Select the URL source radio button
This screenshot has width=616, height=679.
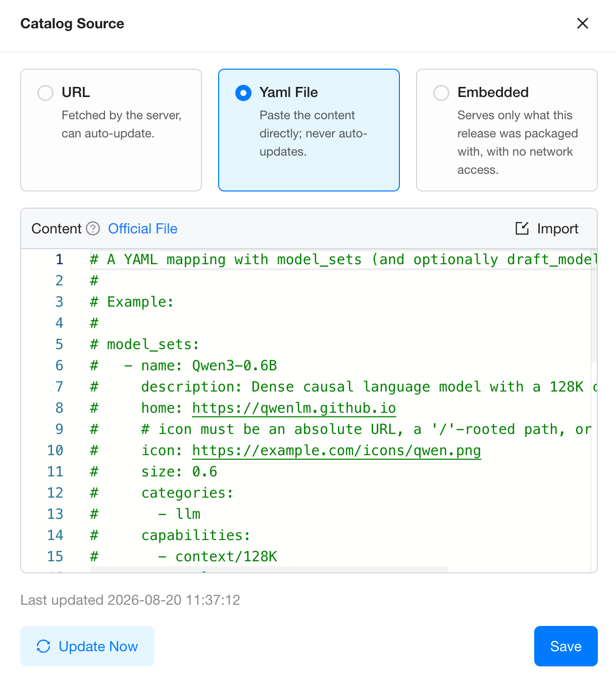[x=45, y=93]
